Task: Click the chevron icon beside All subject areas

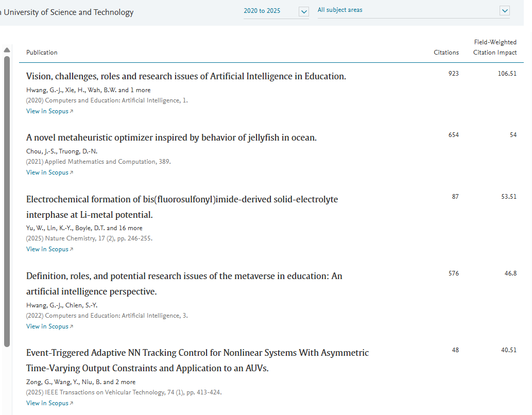Action: pos(505,11)
